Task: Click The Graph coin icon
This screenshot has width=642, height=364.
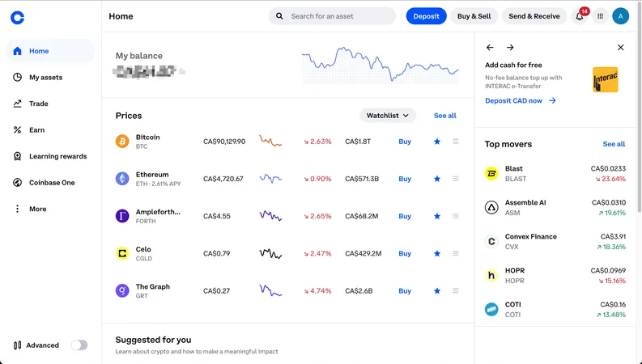Action: 122,290
